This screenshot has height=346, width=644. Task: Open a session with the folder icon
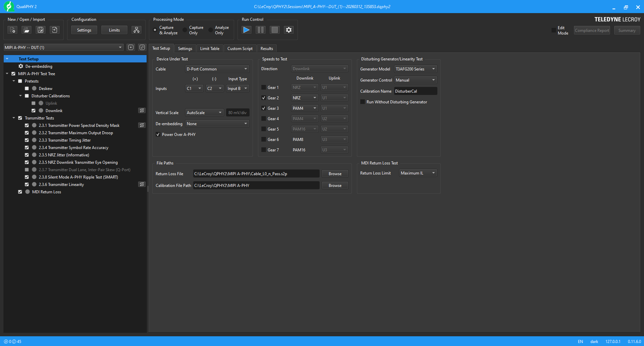pyautogui.click(x=26, y=30)
